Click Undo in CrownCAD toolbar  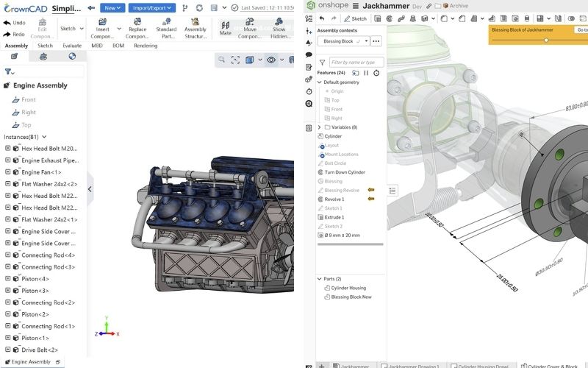tap(14, 23)
